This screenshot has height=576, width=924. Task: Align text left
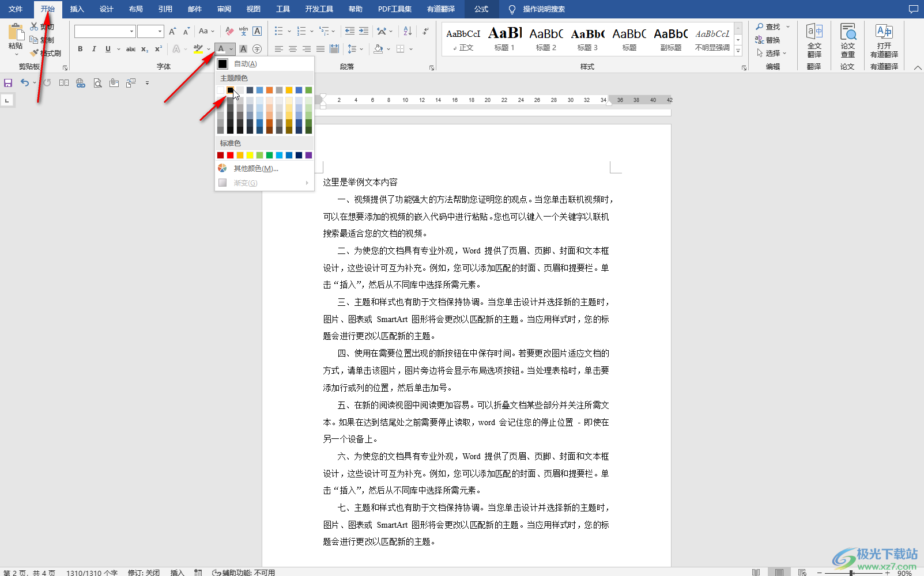coord(279,49)
